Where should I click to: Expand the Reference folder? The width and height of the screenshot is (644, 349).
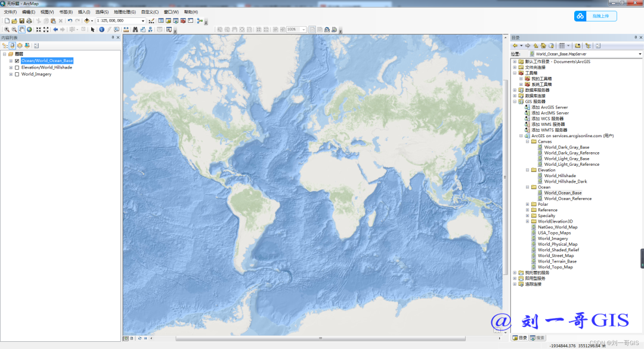(527, 210)
